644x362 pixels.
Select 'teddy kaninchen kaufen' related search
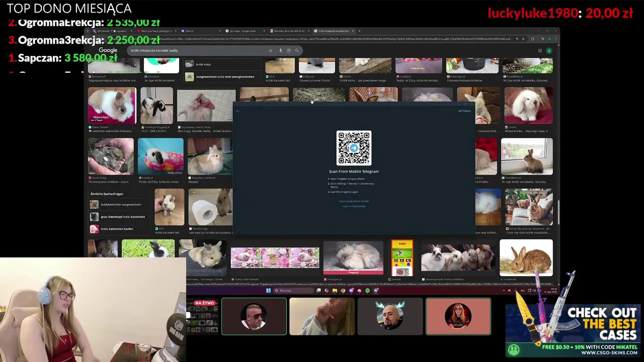pyautogui.click(x=120, y=229)
